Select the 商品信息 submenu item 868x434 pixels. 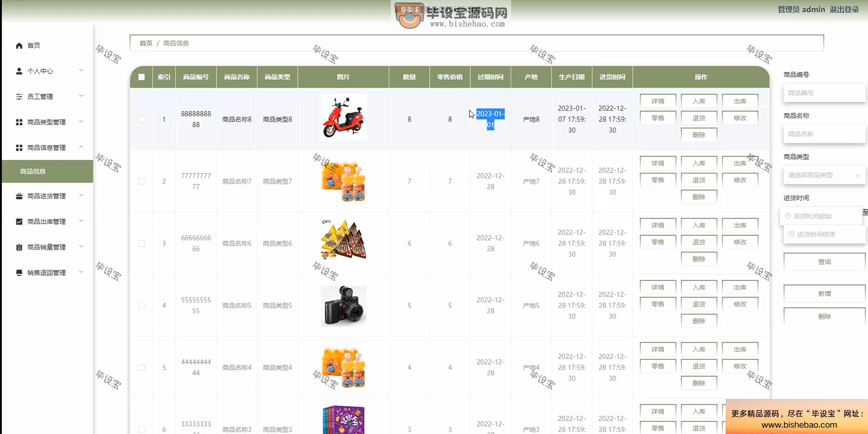tap(47, 172)
